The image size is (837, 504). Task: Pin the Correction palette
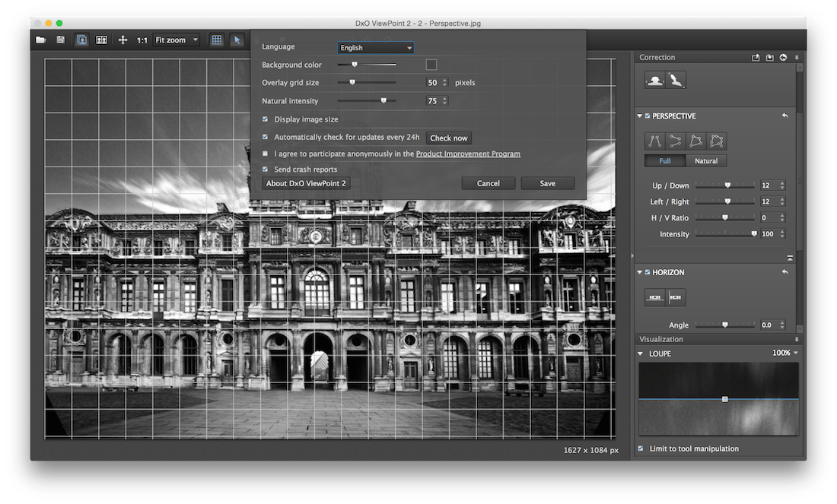797,58
